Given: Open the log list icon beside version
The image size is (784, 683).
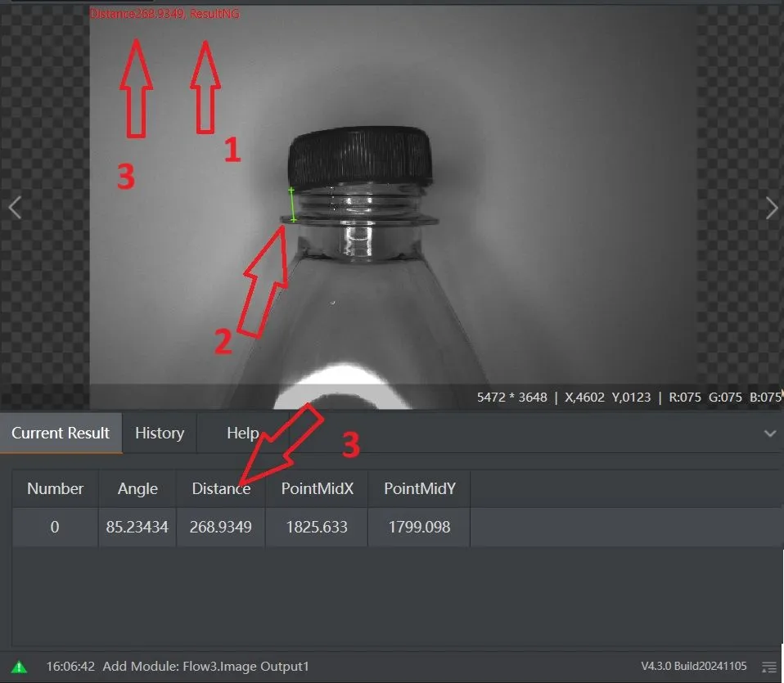Looking at the screenshot, I should pos(768,667).
